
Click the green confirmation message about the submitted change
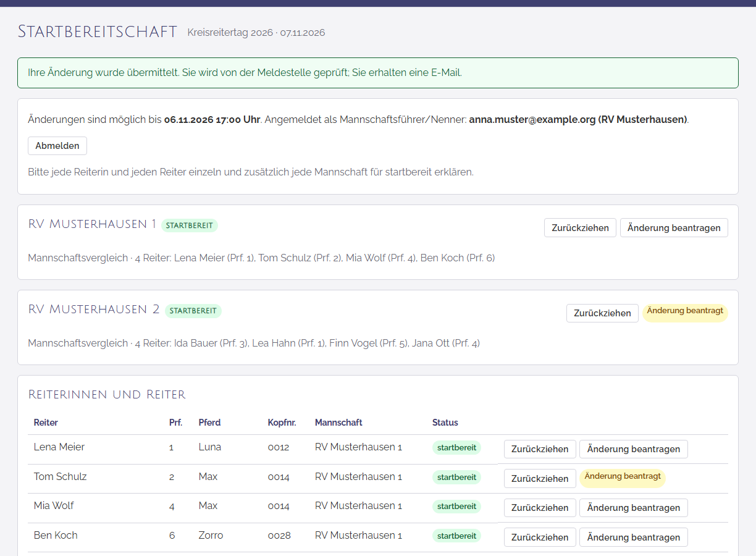click(378, 73)
